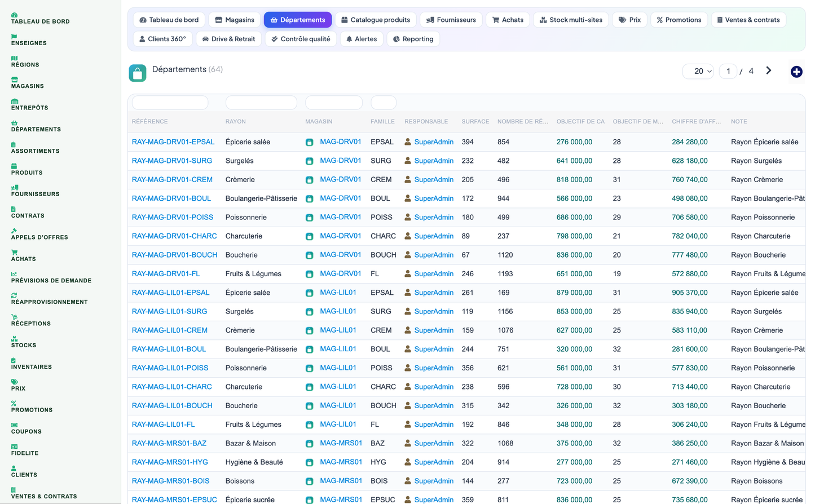This screenshot has height=504, width=815.
Task: Open MAG-MRS01 store in Boissons row
Action: coord(341,481)
